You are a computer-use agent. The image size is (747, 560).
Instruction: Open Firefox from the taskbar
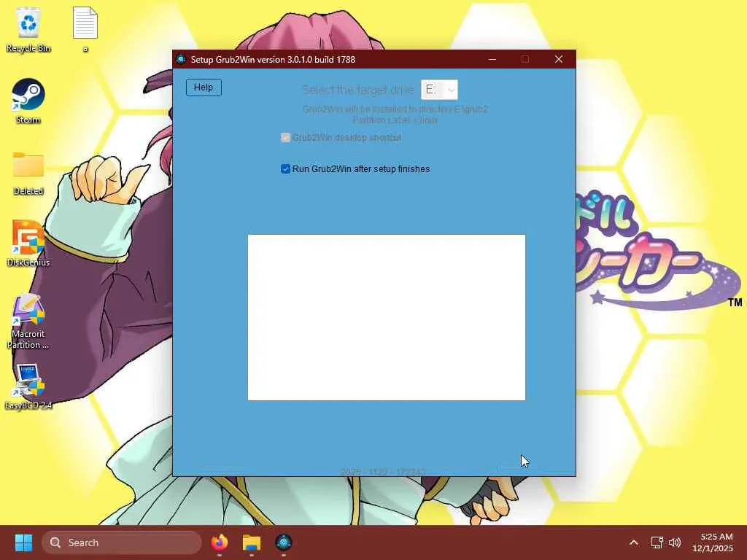click(220, 542)
